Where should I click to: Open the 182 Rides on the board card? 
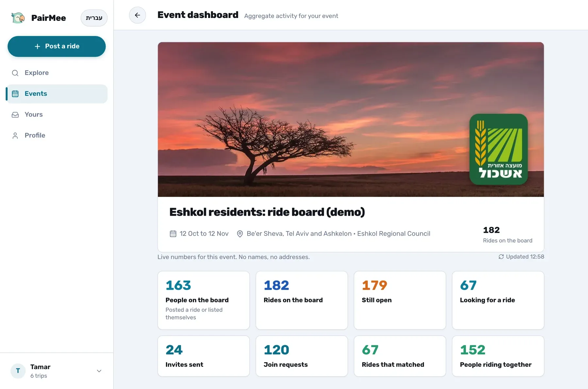[302, 300]
